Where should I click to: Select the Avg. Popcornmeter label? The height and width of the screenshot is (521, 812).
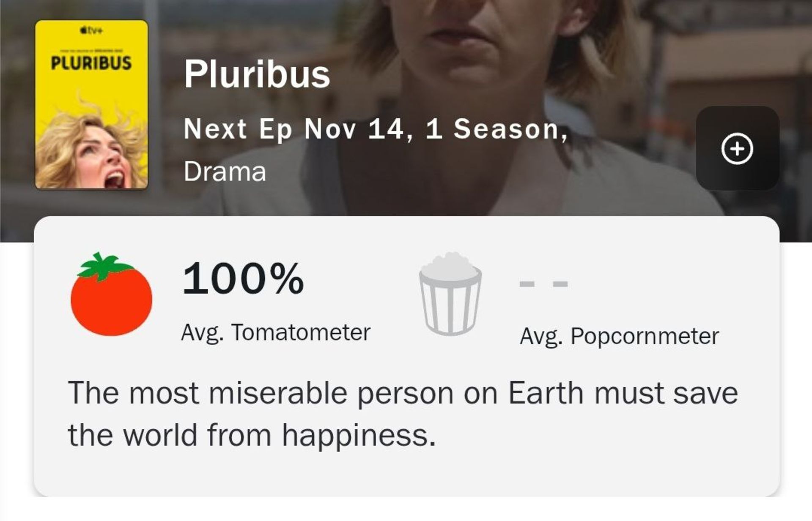[x=619, y=336]
